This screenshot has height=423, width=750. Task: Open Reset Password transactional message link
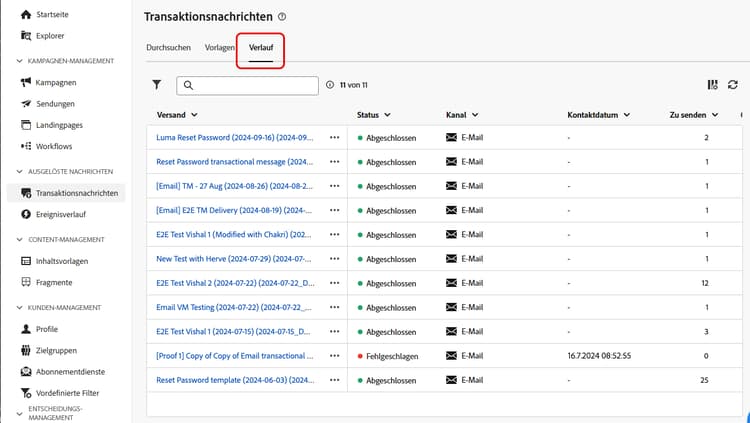[x=234, y=162]
